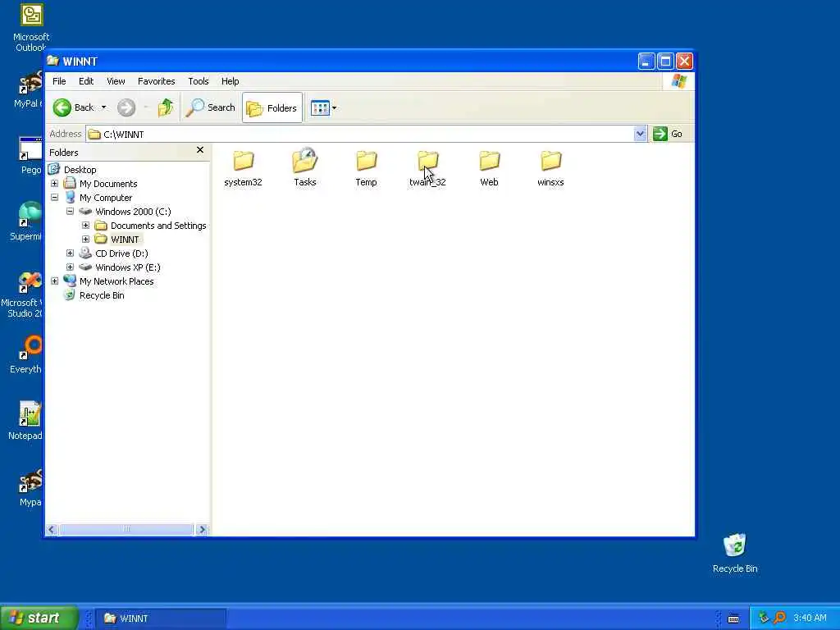Image resolution: width=840 pixels, height=630 pixels.
Task: Click the magnifier icon in system tray
Action: [x=779, y=619]
